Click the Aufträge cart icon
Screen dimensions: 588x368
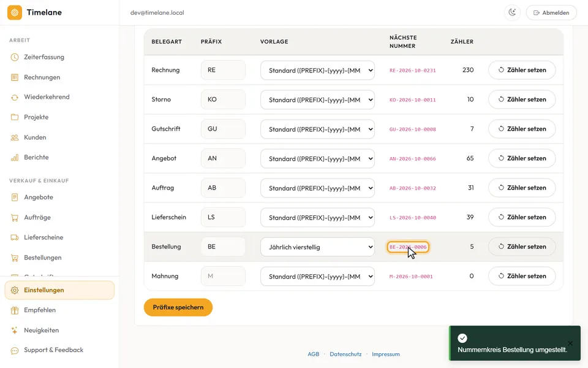15,217
